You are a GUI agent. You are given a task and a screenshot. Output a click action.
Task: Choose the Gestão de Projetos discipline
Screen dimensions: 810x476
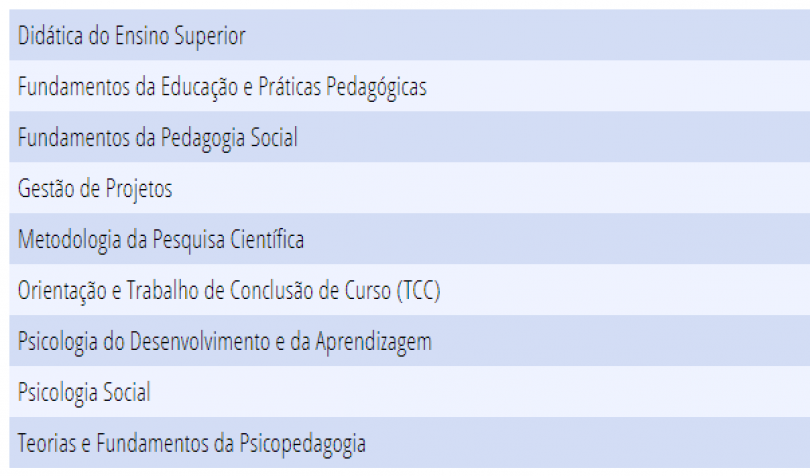[410, 188]
